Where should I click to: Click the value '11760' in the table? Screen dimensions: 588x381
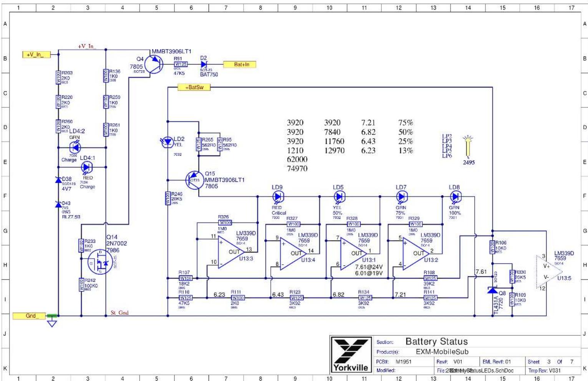point(334,141)
